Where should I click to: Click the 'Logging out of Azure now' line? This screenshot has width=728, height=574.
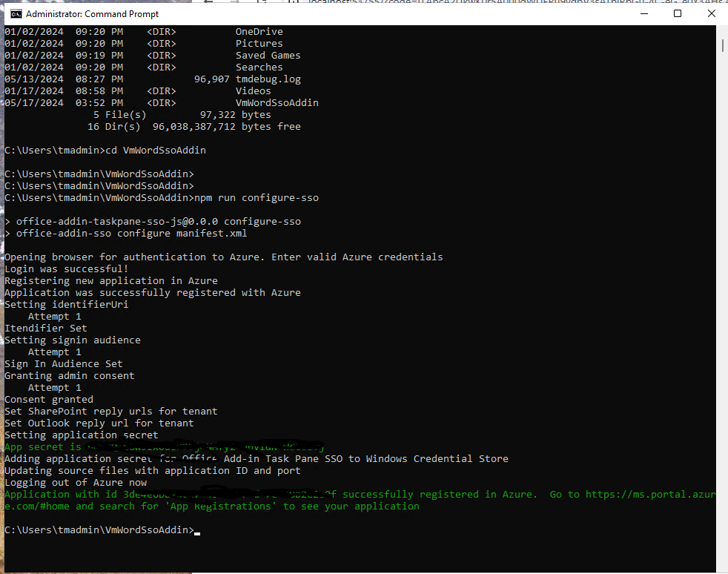(x=76, y=483)
